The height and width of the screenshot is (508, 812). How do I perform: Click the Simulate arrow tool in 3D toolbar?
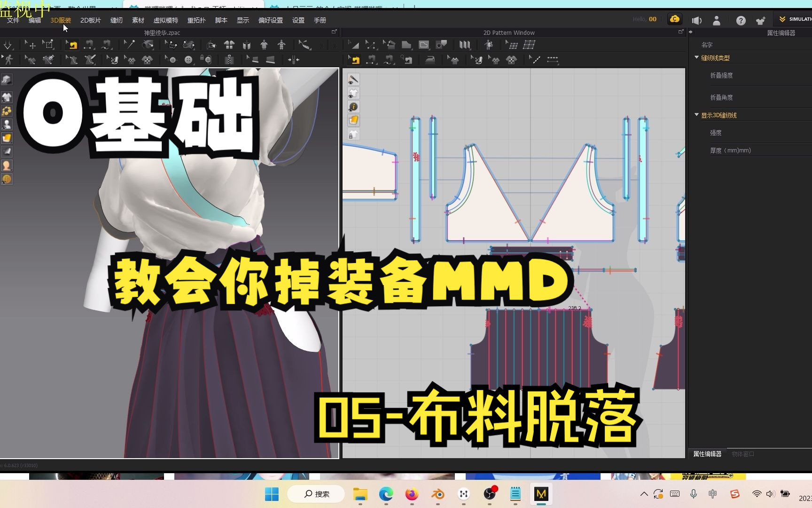[8, 45]
